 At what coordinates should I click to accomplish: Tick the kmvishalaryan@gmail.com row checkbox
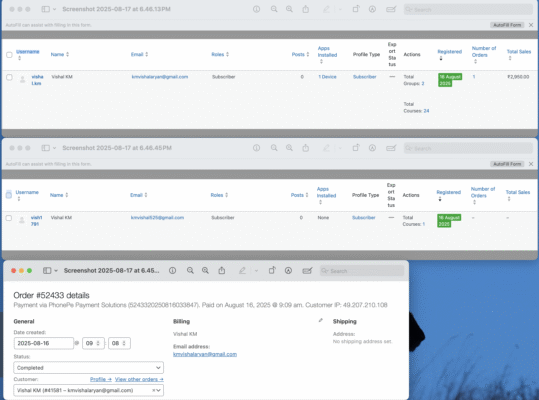pos(9,77)
